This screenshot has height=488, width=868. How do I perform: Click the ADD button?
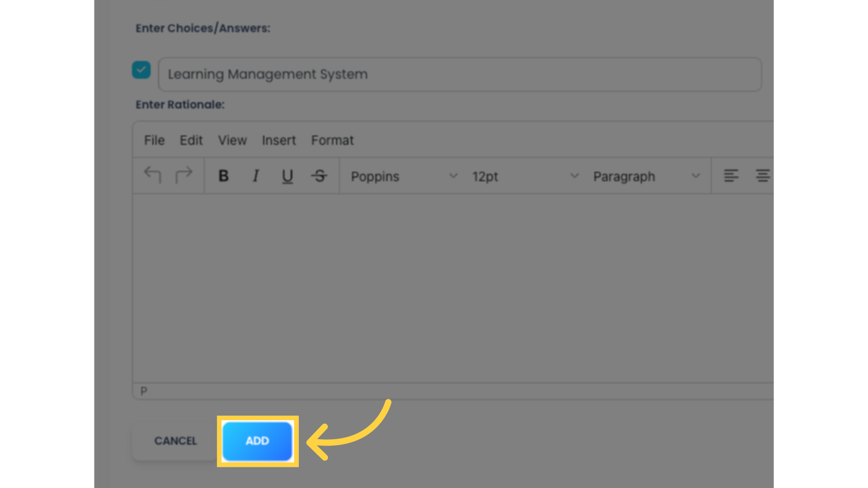pyautogui.click(x=257, y=441)
